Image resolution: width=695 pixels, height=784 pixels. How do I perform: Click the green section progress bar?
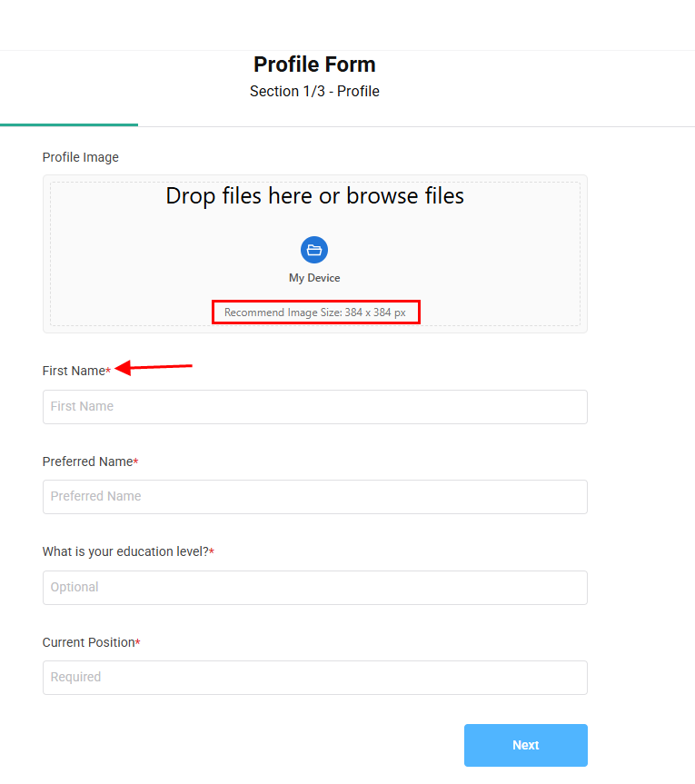pos(69,124)
